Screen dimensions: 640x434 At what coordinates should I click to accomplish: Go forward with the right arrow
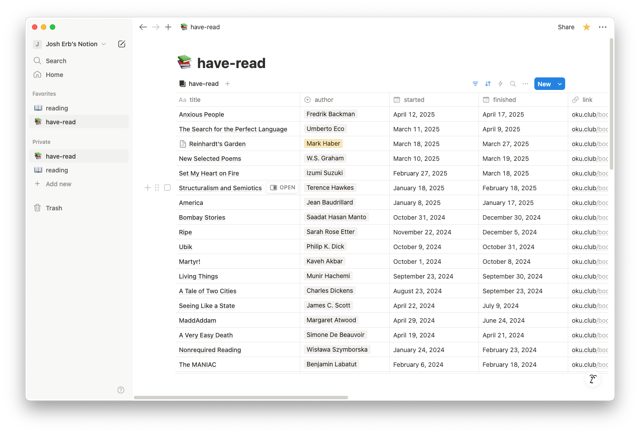[156, 27]
